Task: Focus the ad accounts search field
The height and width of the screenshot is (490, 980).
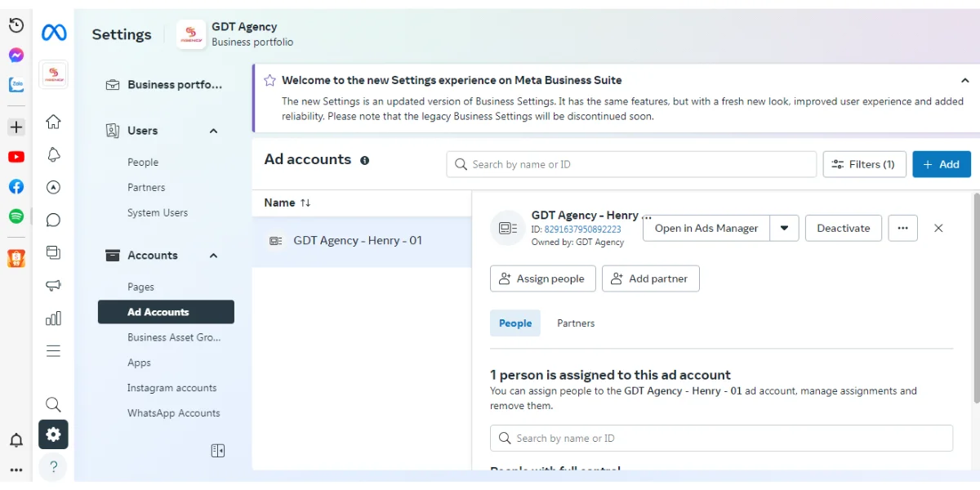Action: [631, 164]
